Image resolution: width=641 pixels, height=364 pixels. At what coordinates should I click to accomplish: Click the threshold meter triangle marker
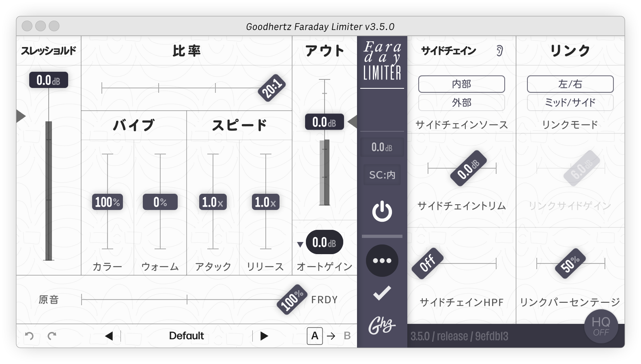click(21, 116)
